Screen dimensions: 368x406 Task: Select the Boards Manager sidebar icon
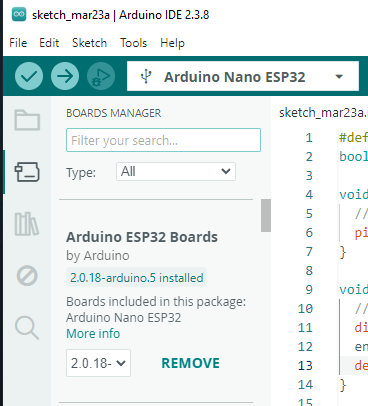pyautogui.click(x=27, y=172)
